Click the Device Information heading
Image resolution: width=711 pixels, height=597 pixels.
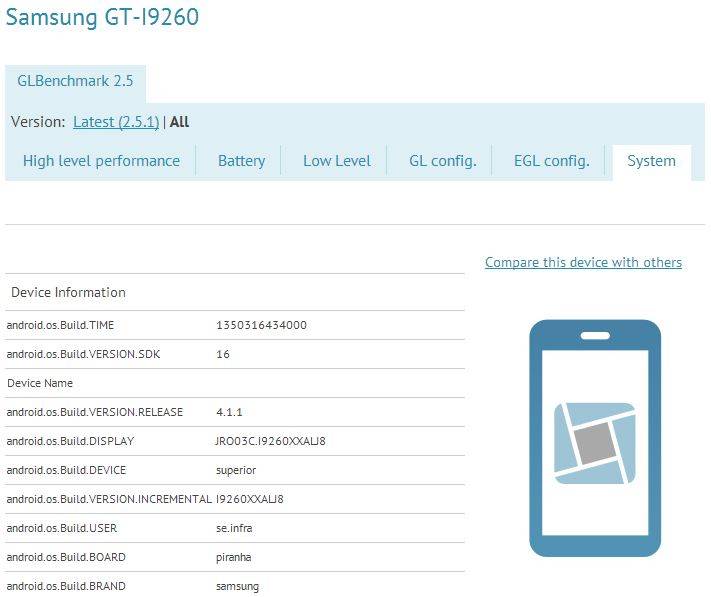[x=68, y=292]
